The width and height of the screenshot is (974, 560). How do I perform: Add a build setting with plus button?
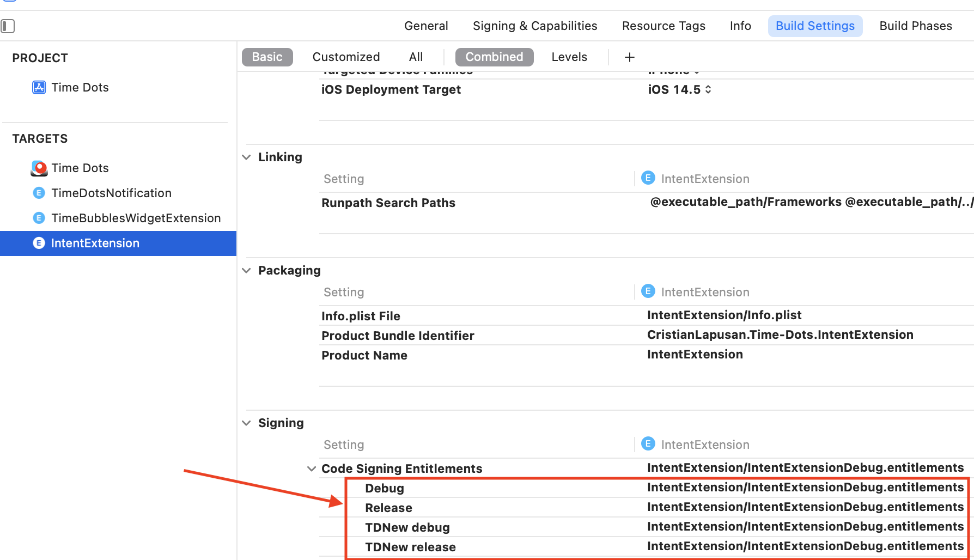point(629,57)
